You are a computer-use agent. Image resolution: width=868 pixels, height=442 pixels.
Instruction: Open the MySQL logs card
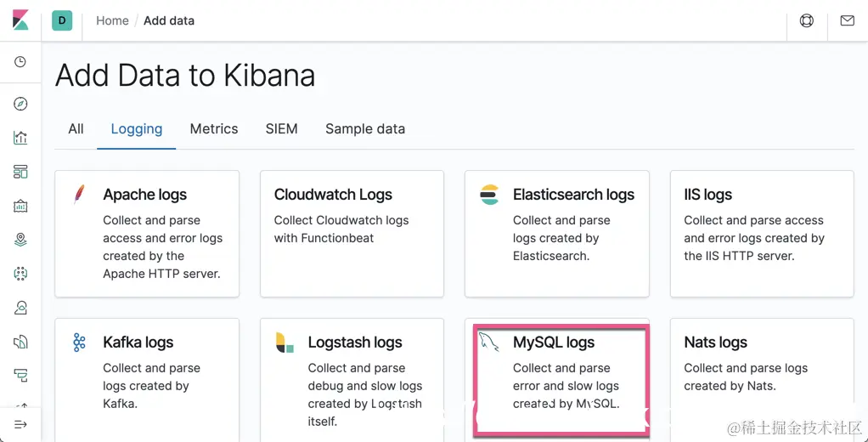pyautogui.click(x=561, y=374)
